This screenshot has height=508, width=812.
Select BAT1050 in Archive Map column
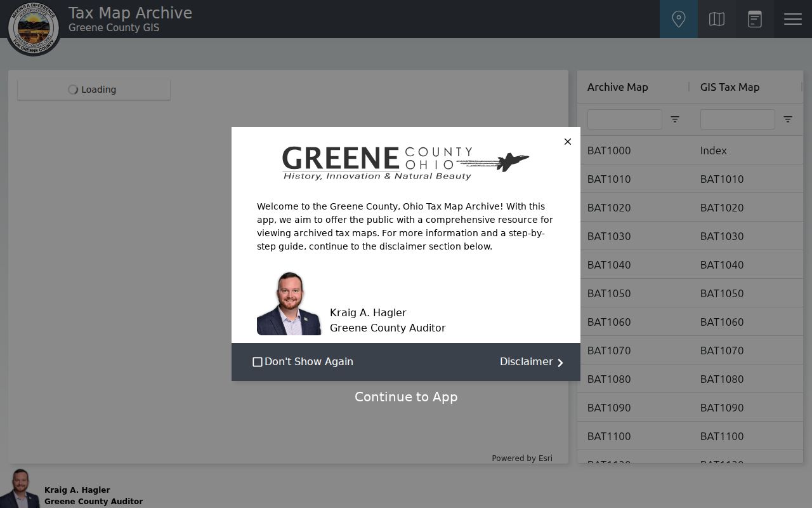click(x=609, y=293)
